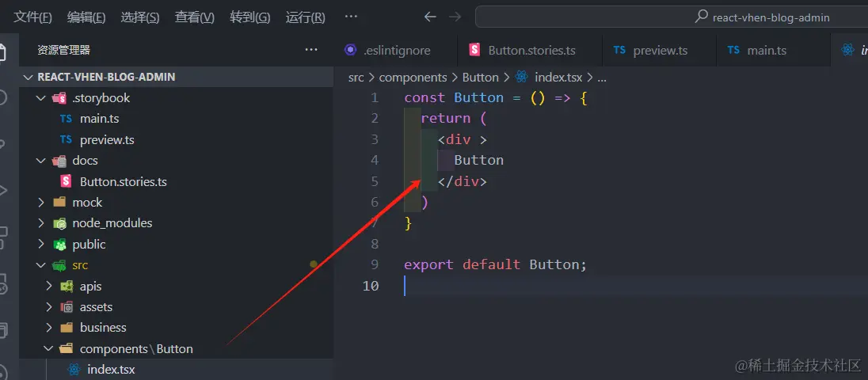Open preview.ts in the file tree
This screenshot has width=868, height=380.
(176, 140)
